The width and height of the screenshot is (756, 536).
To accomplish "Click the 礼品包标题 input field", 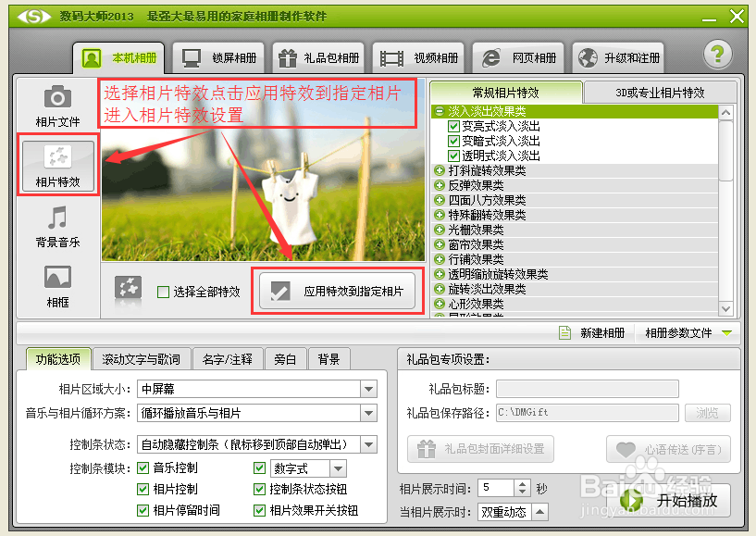I will point(588,389).
